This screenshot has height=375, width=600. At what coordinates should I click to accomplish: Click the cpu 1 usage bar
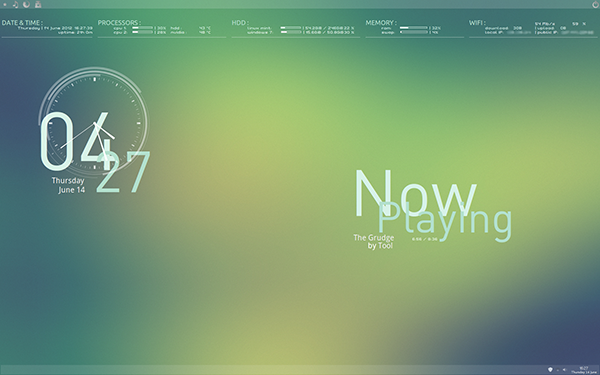[x=142, y=28]
